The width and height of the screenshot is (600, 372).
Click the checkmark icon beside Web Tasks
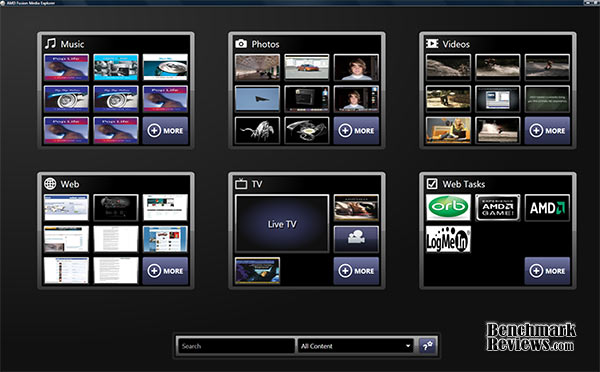pos(432,184)
